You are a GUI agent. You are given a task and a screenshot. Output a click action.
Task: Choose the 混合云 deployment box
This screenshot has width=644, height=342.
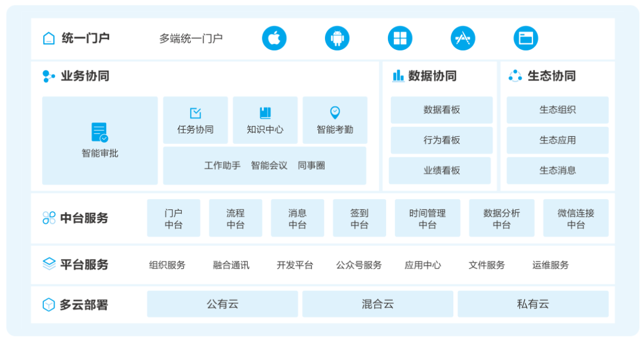point(378,304)
